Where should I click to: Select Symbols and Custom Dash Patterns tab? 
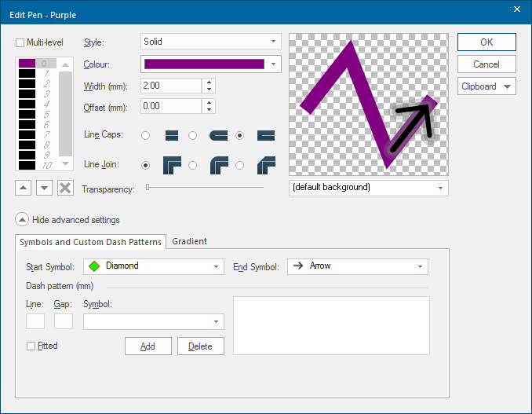[x=90, y=242]
